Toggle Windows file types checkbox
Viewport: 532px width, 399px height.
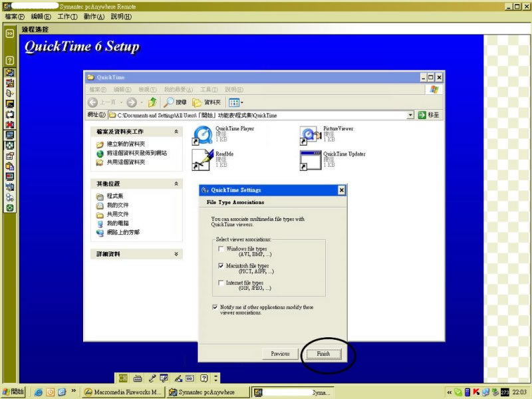221,249
